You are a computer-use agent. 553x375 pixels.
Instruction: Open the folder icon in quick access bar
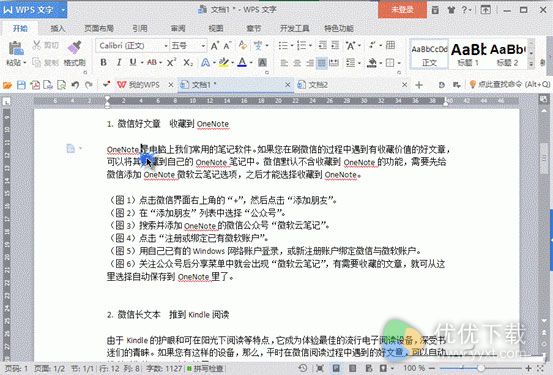pos(7,85)
